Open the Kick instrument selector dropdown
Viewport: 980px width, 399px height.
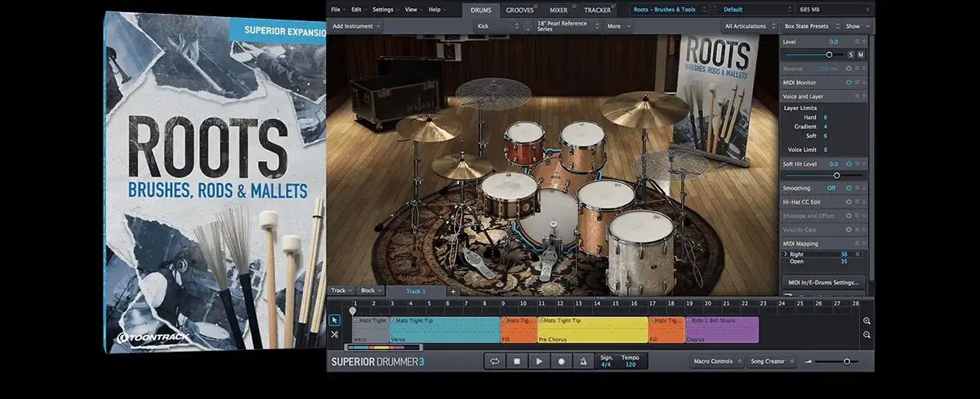pyautogui.click(x=497, y=26)
